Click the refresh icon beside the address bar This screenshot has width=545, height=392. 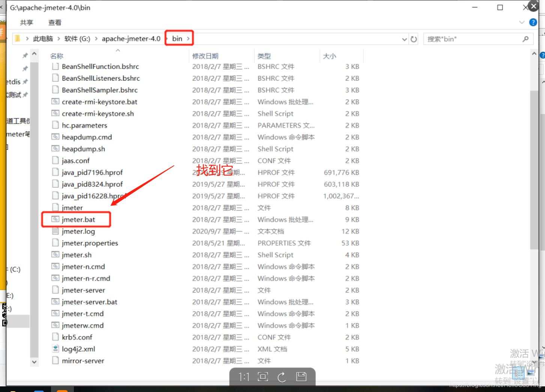[413, 39]
